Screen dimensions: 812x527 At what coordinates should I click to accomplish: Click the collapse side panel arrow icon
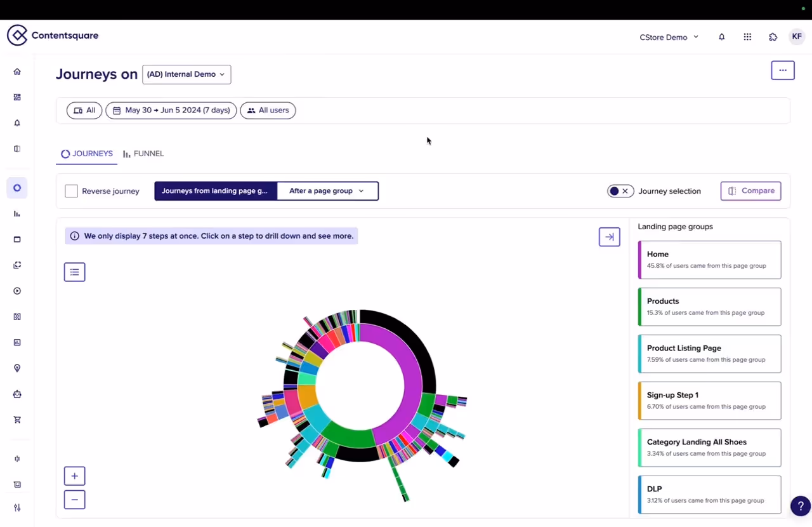pos(610,237)
